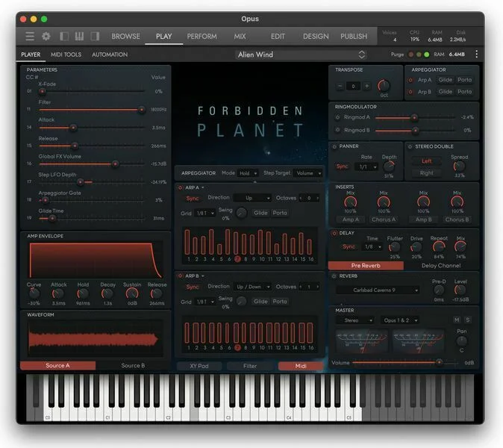Click the Delay Drive knob
The width and height of the screenshot is (503, 448).
[x=416, y=247]
